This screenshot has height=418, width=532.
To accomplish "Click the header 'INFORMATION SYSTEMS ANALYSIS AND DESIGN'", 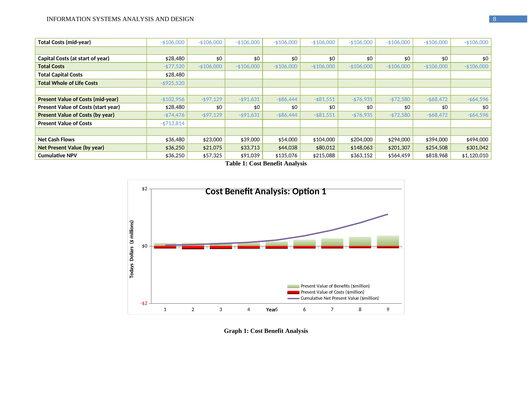I will click(x=120, y=19).
